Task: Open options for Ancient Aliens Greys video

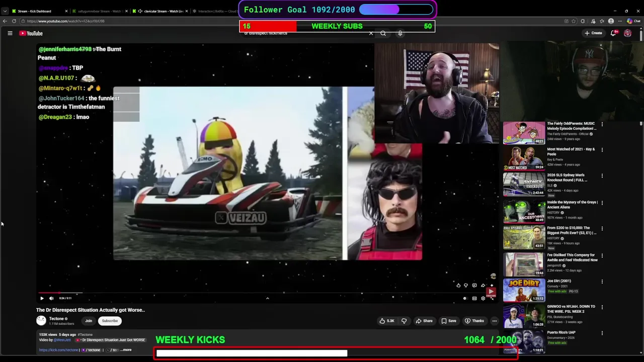Action: (x=602, y=203)
